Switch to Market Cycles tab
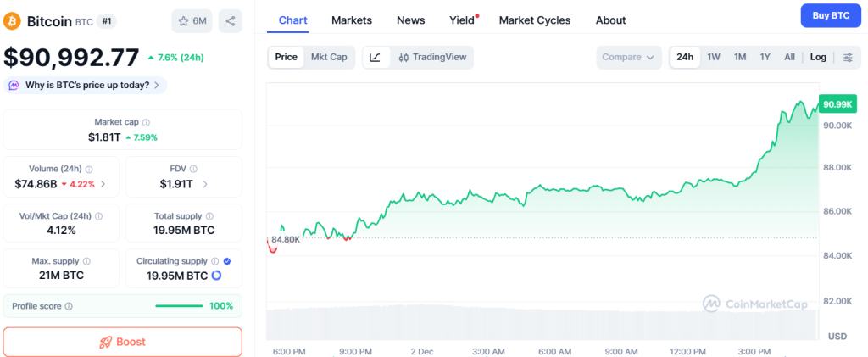This screenshot has height=357, width=868. pos(534,20)
